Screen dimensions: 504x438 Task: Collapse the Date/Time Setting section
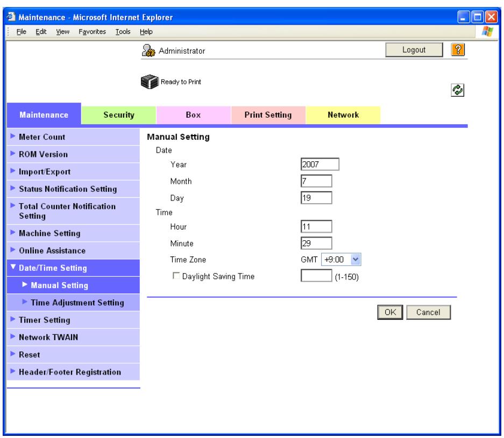pos(73,268)
